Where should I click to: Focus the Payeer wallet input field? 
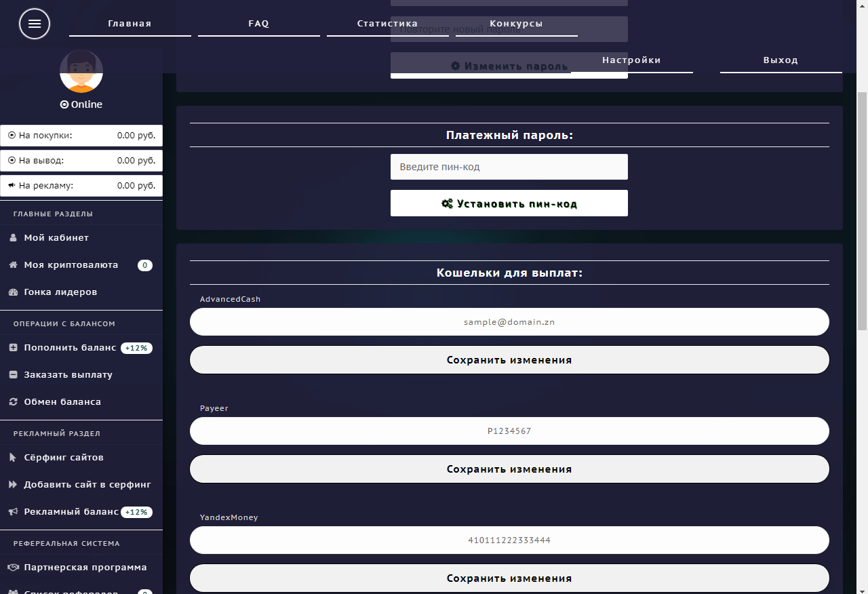click(509, 431)
